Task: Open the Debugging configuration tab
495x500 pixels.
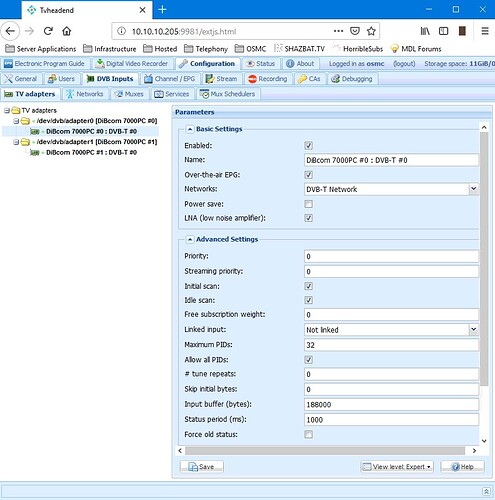Action: click(x=352, y=79)
